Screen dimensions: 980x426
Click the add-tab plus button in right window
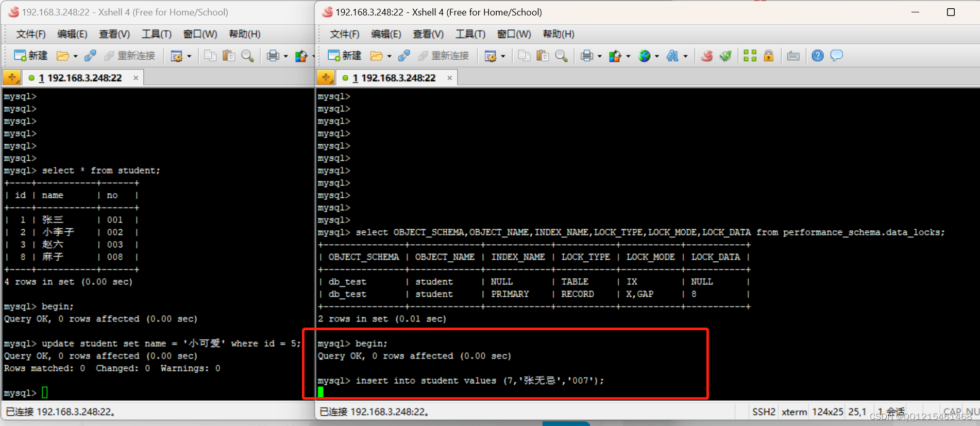coord(325,78)
